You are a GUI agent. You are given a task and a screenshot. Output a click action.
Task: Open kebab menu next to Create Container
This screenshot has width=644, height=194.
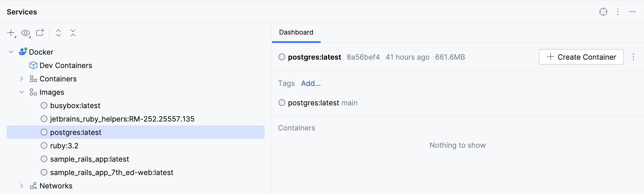pyautogui.click(x=633, y=57)
